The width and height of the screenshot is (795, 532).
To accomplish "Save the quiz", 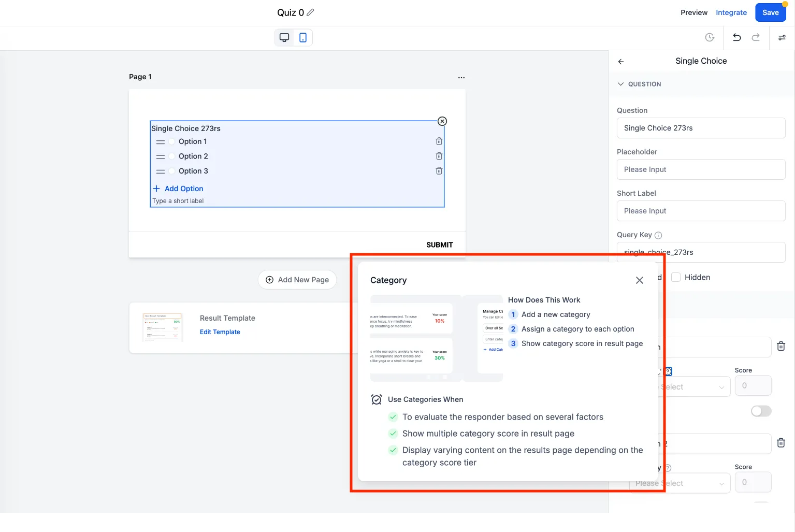I will point(770,12).
